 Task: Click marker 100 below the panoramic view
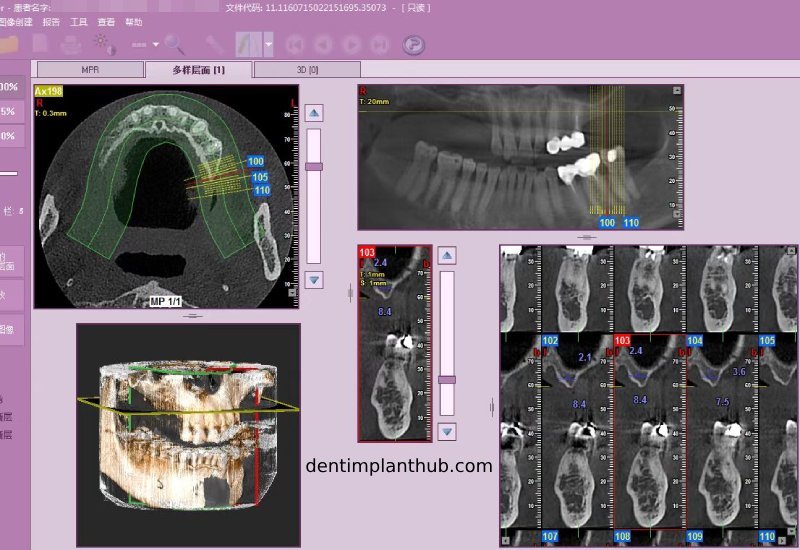(x=607, y=222)
